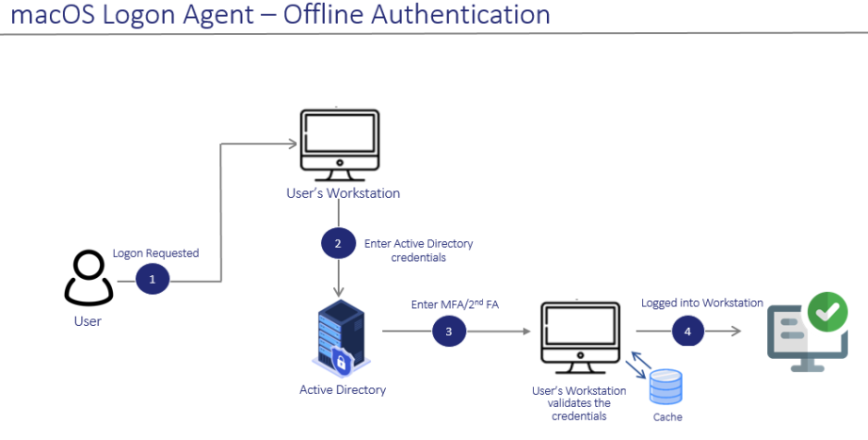Click the "Logged into Workstation" label
This screenshot has width=868, height=440.
(701, 303)
